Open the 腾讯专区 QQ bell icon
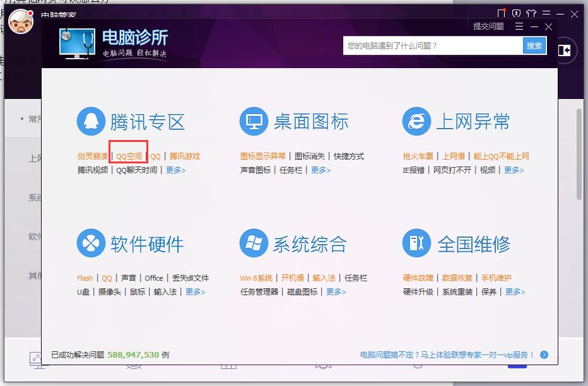This screenshot has width=588, height=386. click(91, 121)
